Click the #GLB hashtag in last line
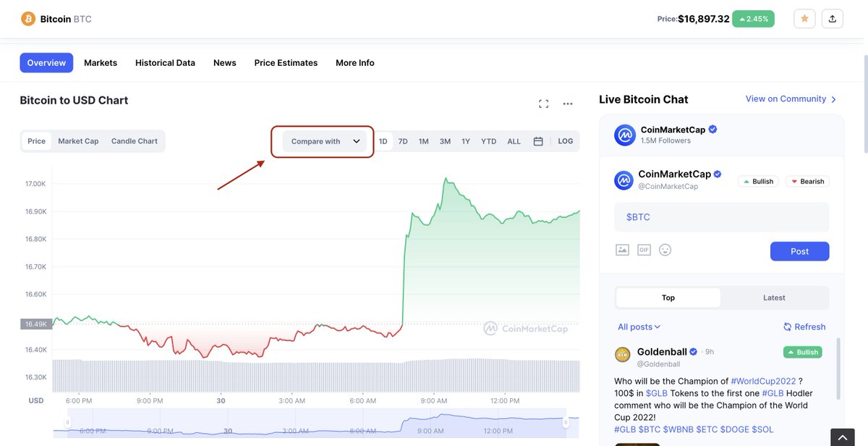 pos(625,429)
